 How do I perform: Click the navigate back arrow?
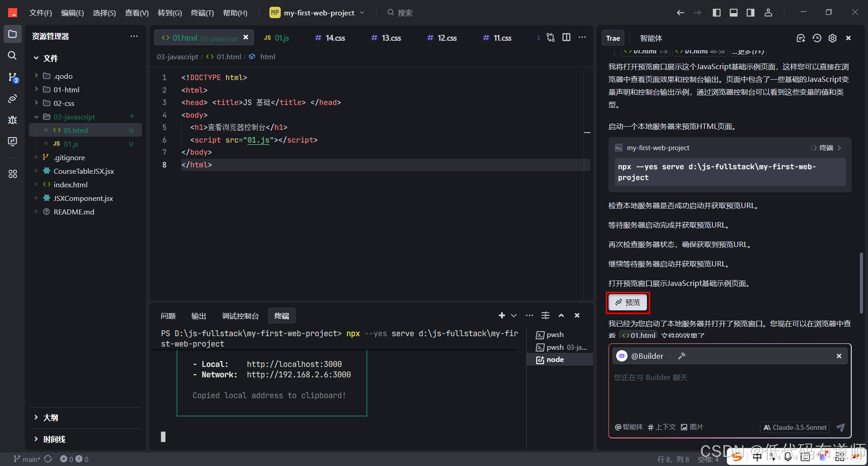[x=680, y=13]
